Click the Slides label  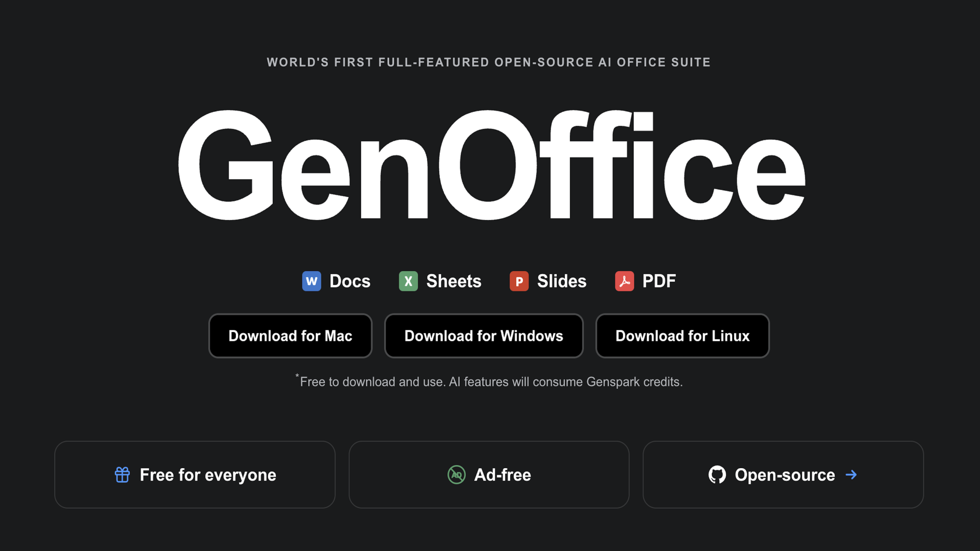pyautogui.click(x=562, y=281)
